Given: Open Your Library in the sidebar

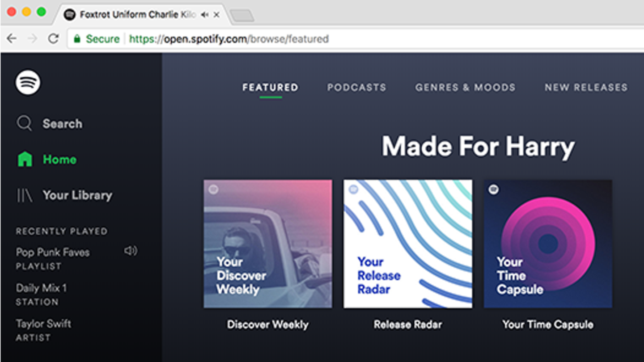Looking at the screenshot, I should click(77, 195).
